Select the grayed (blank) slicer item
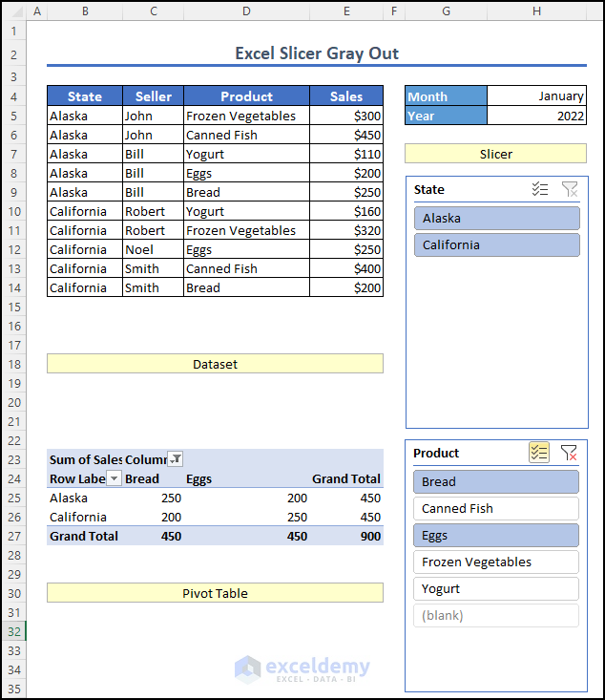Image resolution: width=605 pixels, height=700 pixels. (x=496, y=616)
